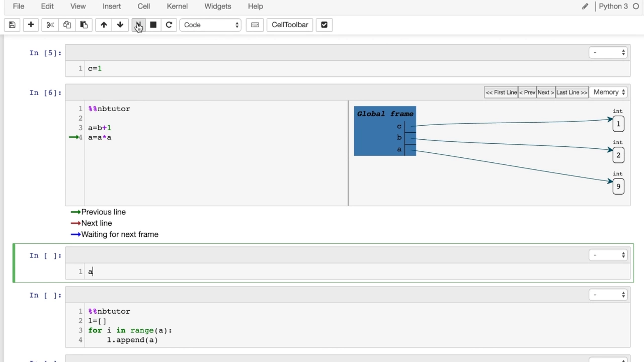Click the 'Previous line' legend entry
The width and height of the screenshot is (644, 362).
(x=98, y=212)
